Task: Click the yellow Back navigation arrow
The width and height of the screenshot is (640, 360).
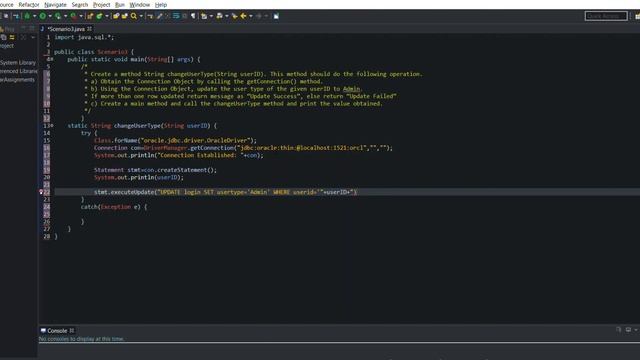Action: (244, 16)
